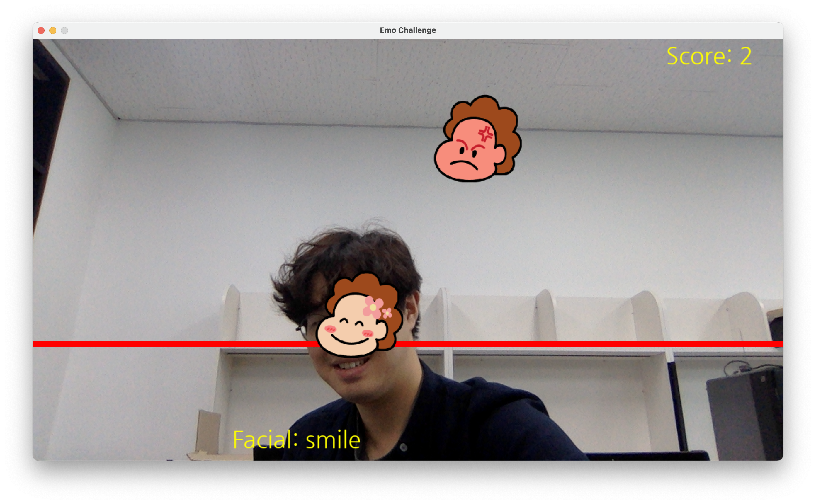Close the Emo Challenge window

41,30
